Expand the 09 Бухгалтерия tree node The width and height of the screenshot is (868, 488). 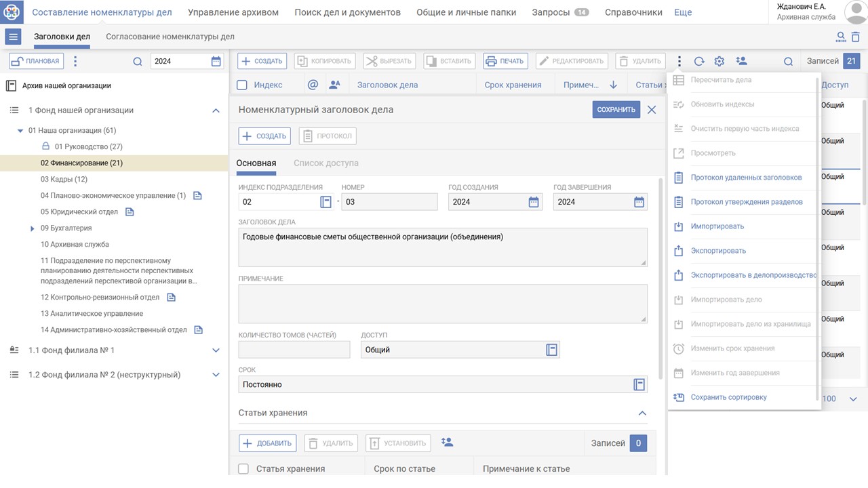tap(33, 228)
